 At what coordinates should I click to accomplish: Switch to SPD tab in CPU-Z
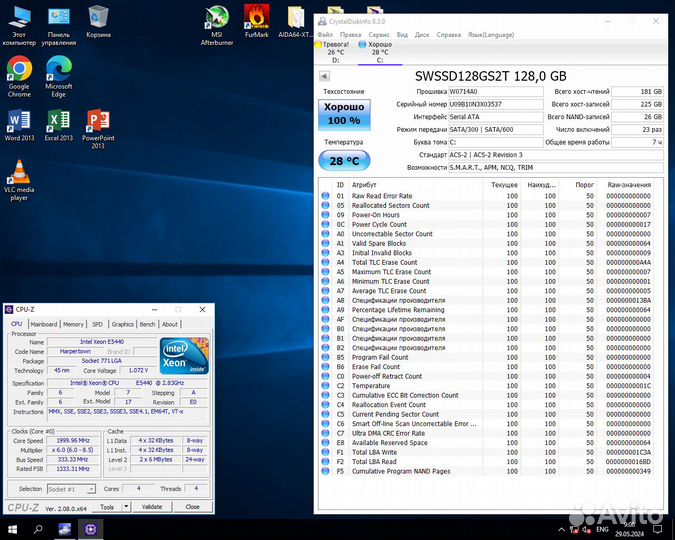98,324
